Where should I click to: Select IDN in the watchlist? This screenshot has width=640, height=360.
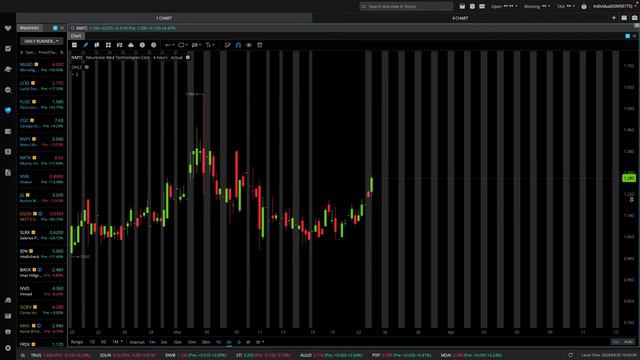pyautogui.click(x=42, y=253)
